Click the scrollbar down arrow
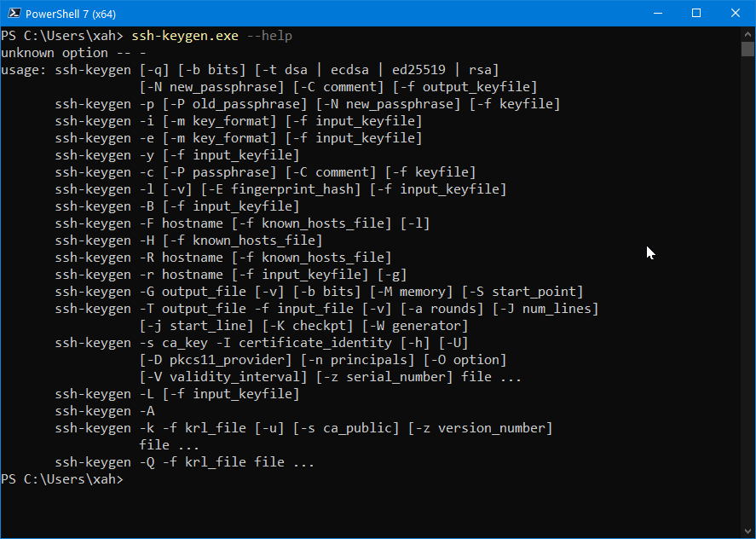 [x=747, y=531]
